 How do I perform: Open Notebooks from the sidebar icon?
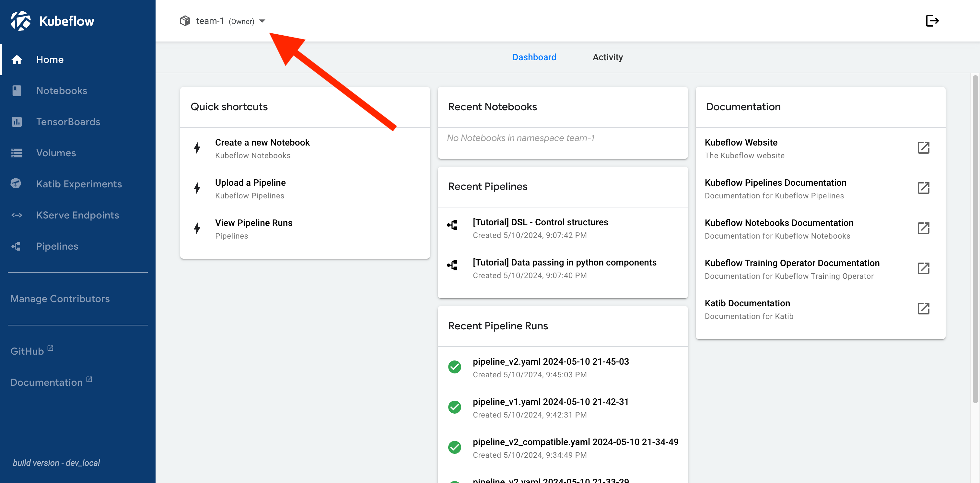tap(17, 90)
